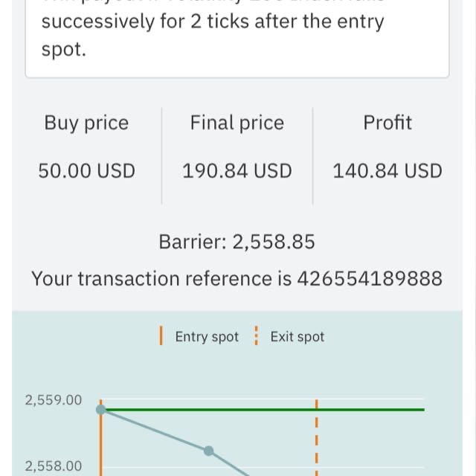Select the 50.00 USD buy price value
This screenshot has width=476, height=476.
pyautogui.click(x=87, y=171)
